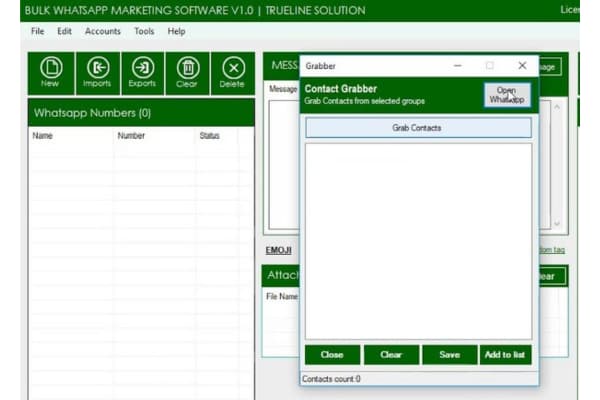Click the Number column header
Image resolution: width=600 pixels, height=400 pixels.
click(131, 136)
